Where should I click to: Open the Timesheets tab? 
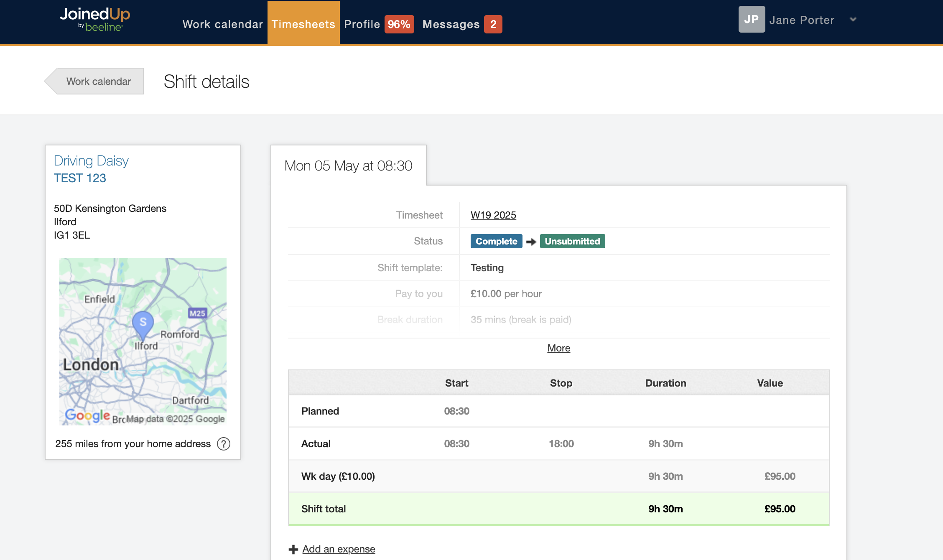tap(303, 24)
